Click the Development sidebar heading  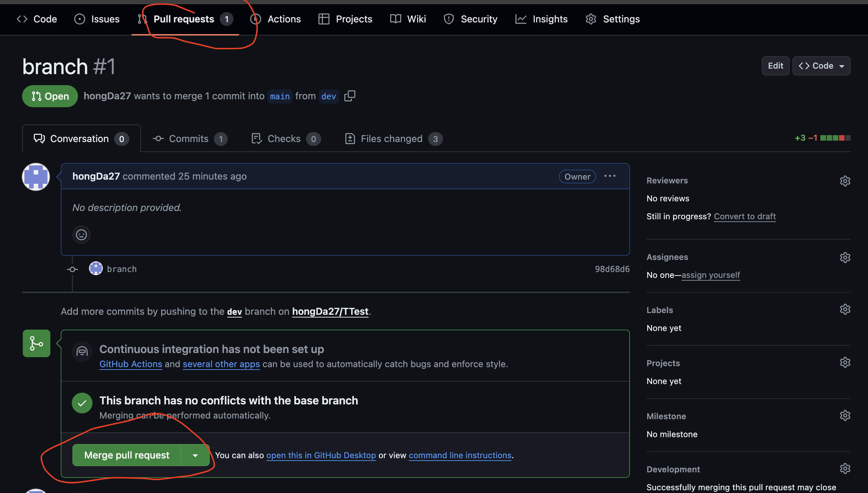coord(673,469)
